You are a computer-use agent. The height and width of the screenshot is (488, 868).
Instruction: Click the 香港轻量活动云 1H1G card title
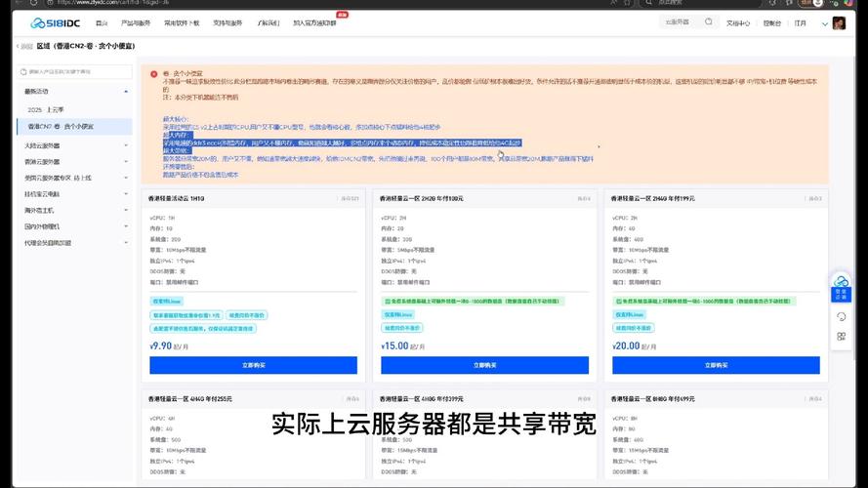click(176, 199)
